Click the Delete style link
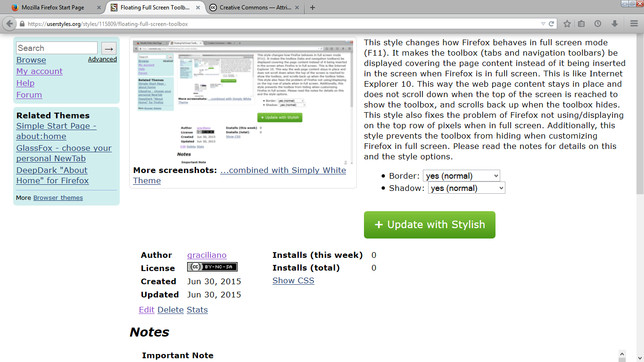 (171, 310)
